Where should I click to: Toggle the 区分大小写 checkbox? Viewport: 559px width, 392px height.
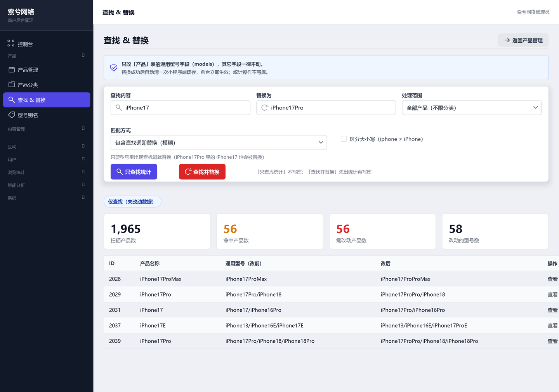coord(344,139)
